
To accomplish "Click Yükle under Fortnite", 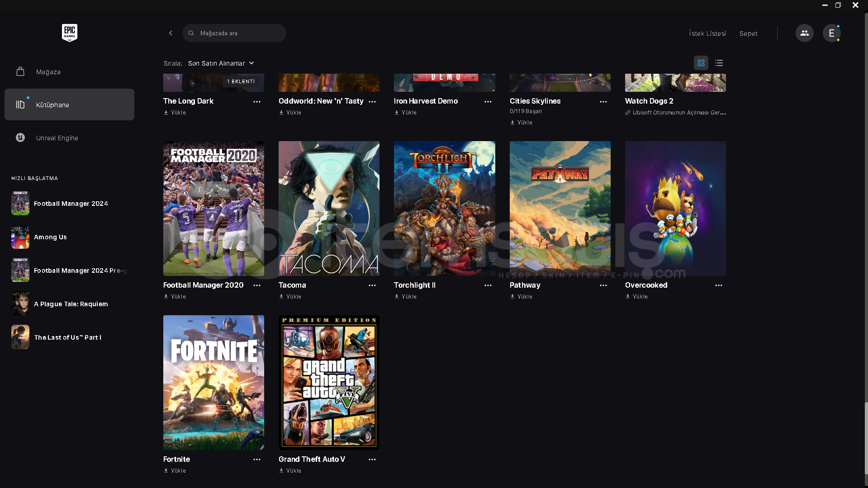I will click(175, 471).
